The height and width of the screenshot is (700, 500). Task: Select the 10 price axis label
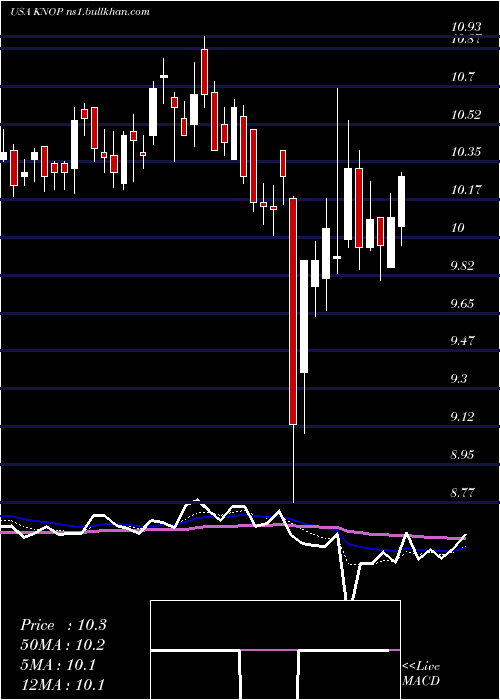point(458,229)
